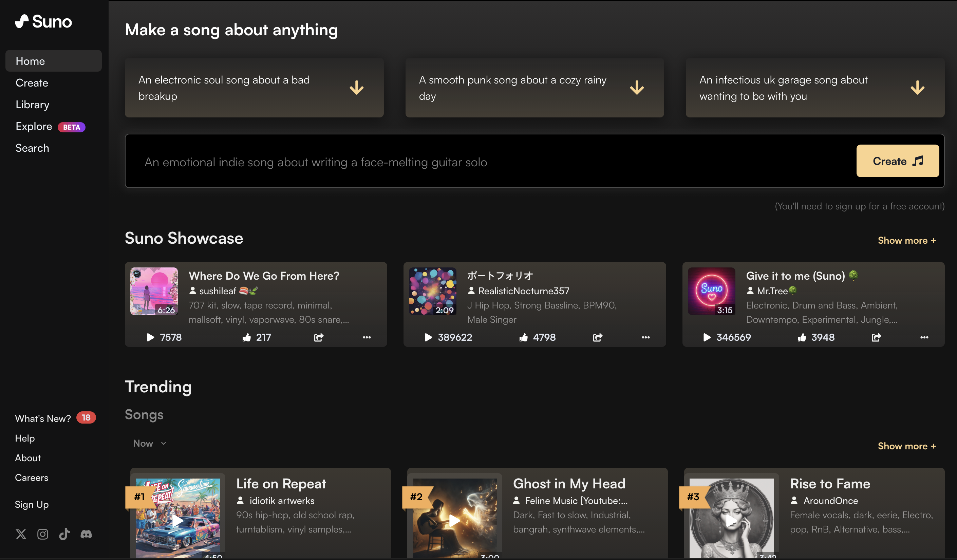Like the song 'Where Do We Go From Here?'
The height and width of the screenshot is (560, 957).
(247, 337)
